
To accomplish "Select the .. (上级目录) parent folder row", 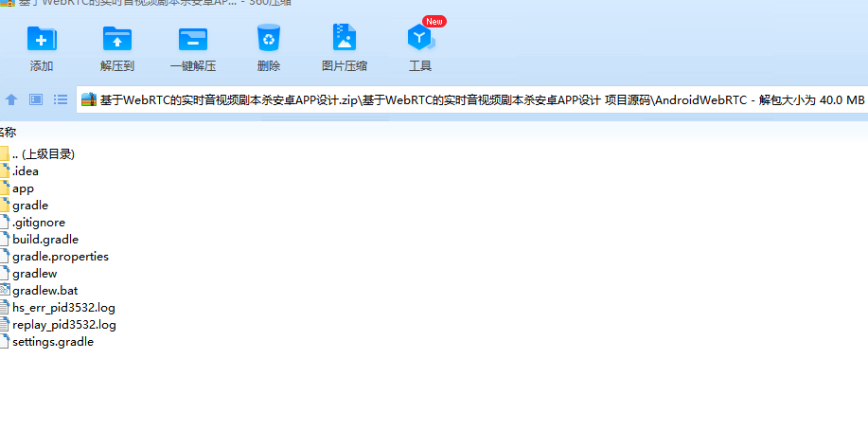I will (38, 154).
